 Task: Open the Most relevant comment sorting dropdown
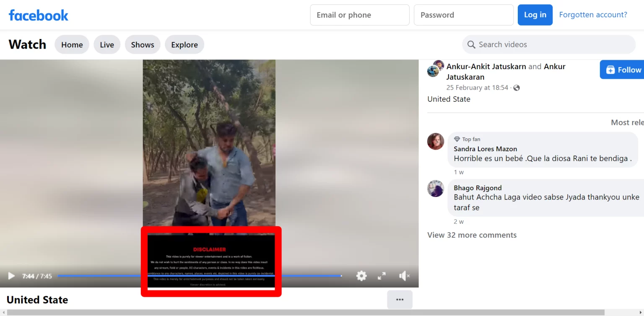627,122
